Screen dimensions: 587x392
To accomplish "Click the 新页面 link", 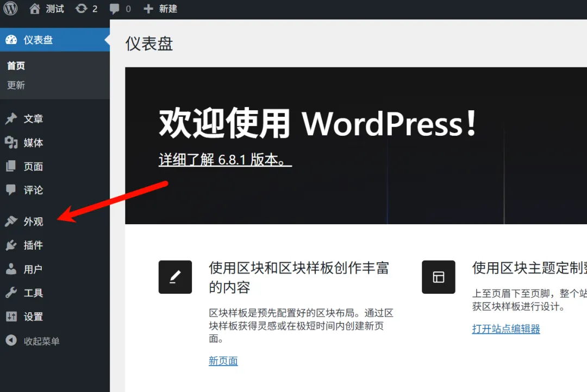I will click(x=223, y=361).
